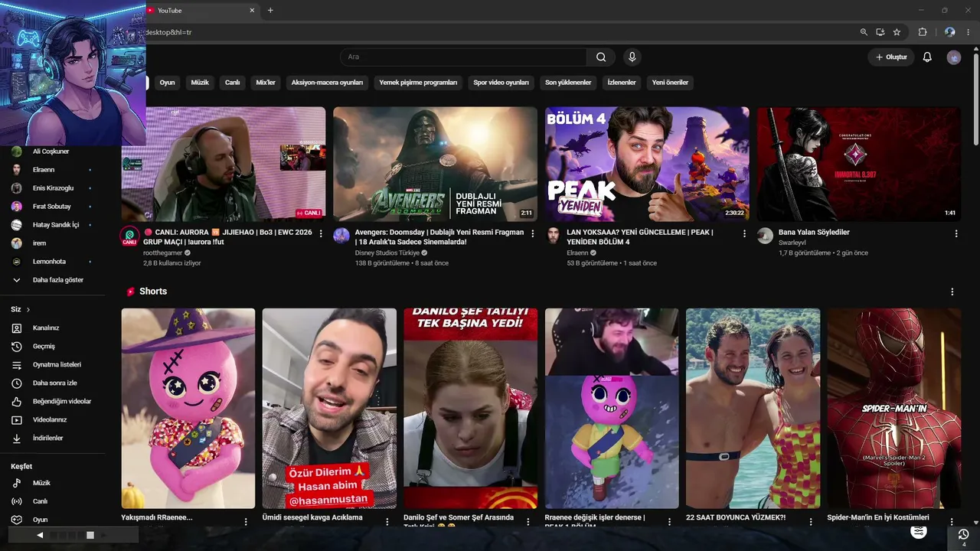Click the Disney Studios Türkiye channel avatar
Image resolution: width=980 pixels, height=551 pixels.
tap(341, 235)
